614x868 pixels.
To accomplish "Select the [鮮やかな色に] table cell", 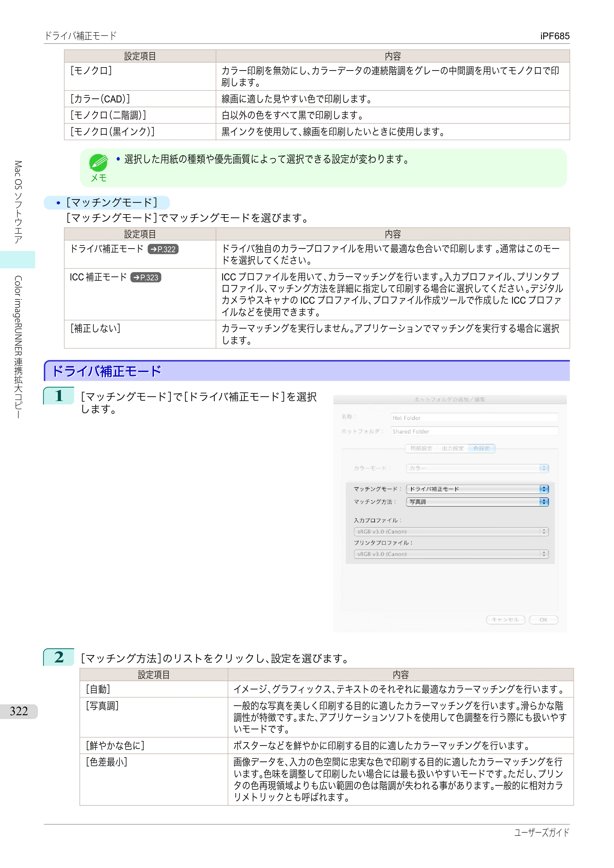I will [x=154, y=746].
